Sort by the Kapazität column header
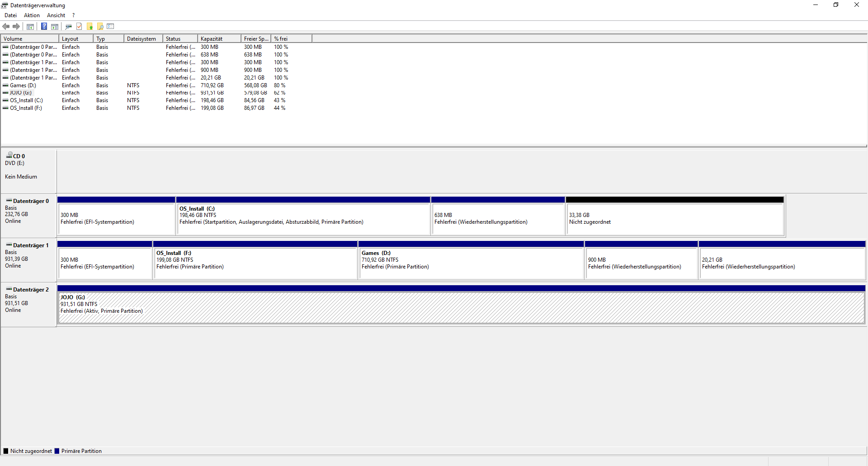The width and height of the screenshot is (868, 466). 219,39
